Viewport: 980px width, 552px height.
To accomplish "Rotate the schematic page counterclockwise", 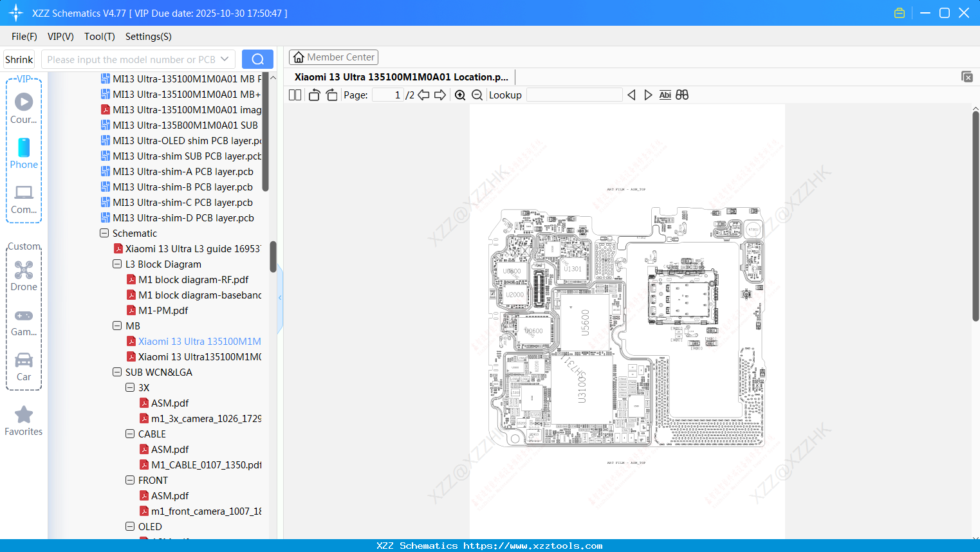I will click(313, 95).
